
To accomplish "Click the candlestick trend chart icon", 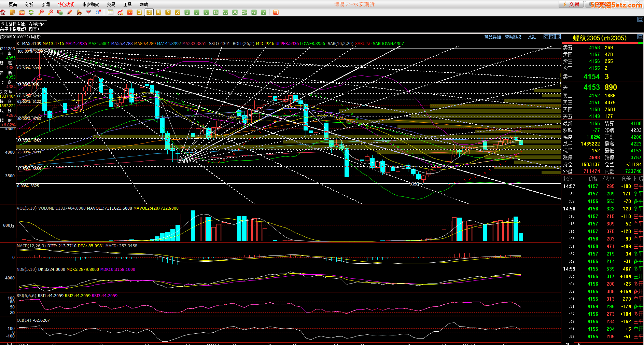I will [x=120, y=12].
